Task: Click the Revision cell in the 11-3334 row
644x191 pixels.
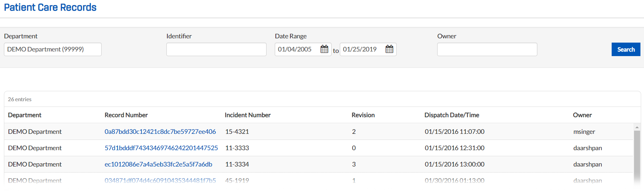Action: (354, 164)
